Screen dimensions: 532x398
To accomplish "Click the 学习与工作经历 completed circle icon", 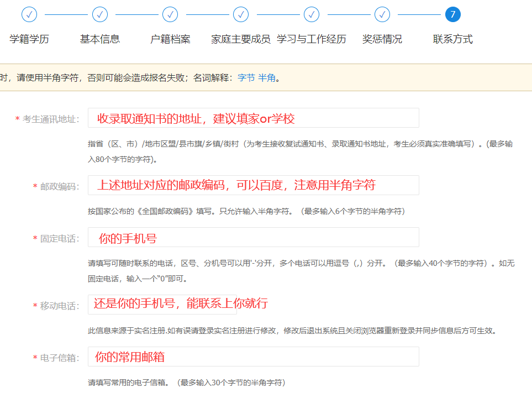I will tap(311, 14).
